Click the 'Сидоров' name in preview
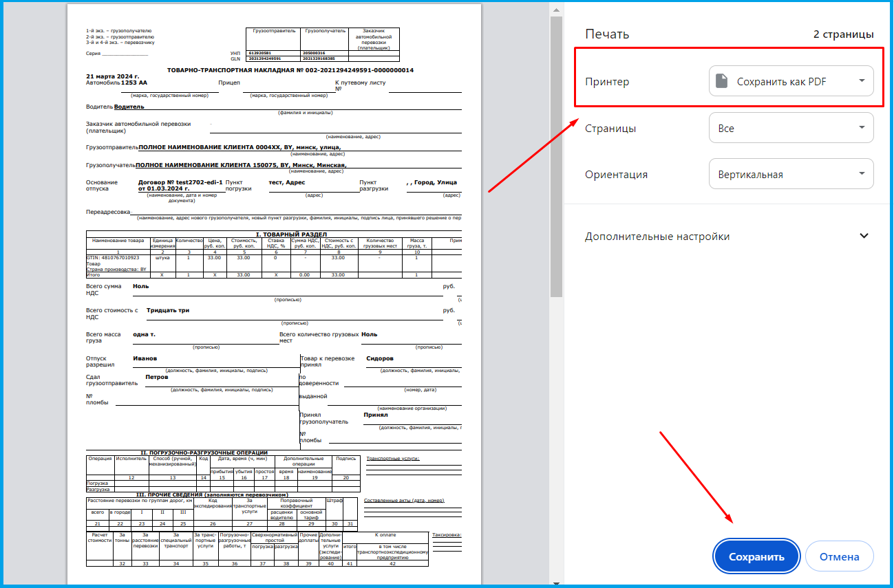 [x=380, y=358]
